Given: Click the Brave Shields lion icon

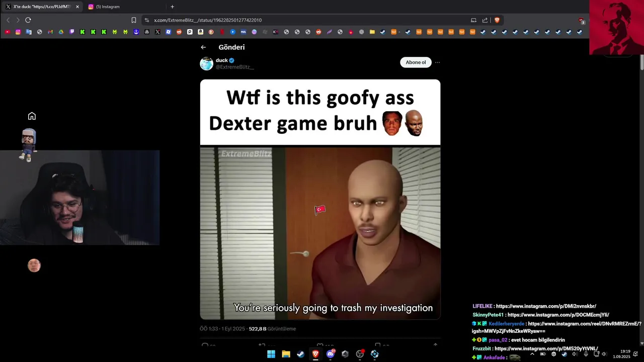Looking at the screenshot, I should 497,20.
